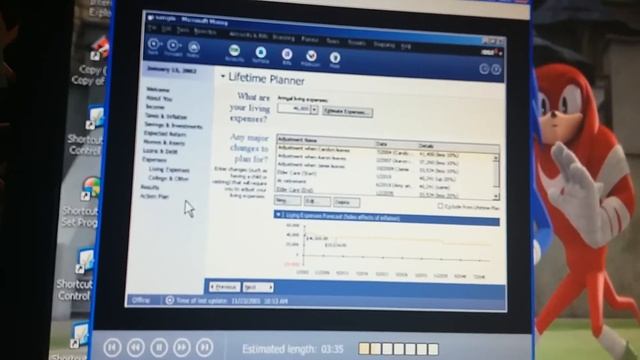Open the Edit menu
Screen dimensions: 640x360
(x=166, y=29)
